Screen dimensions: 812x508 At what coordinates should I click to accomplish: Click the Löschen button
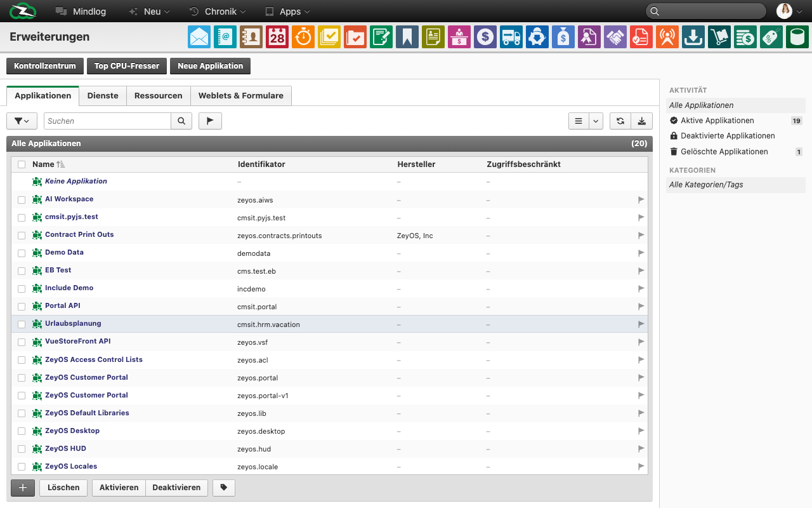[63, 488]
